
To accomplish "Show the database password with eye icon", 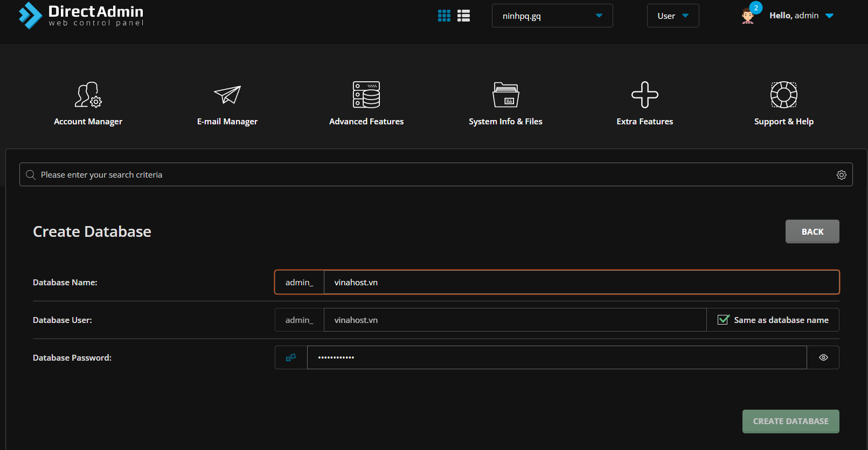I will [823, 357].
